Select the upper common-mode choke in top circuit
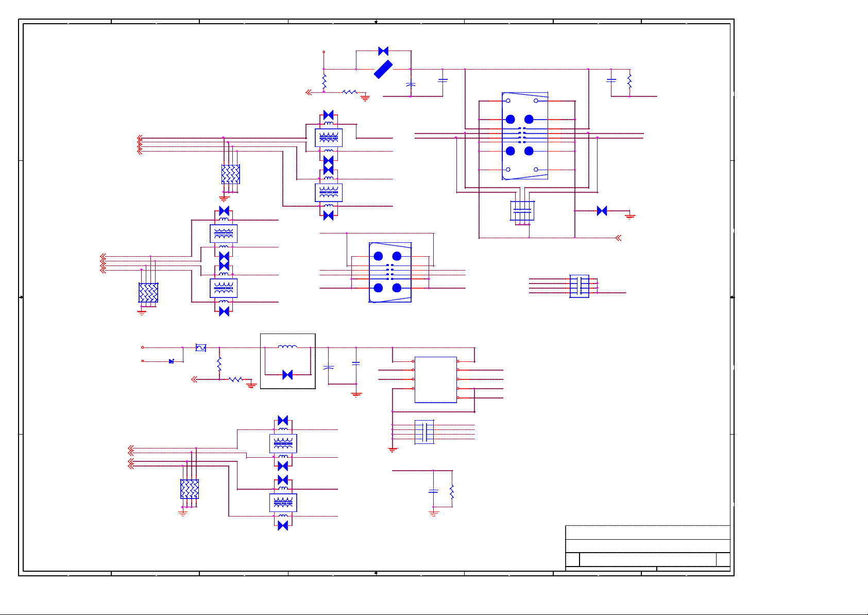 point(329,138)
